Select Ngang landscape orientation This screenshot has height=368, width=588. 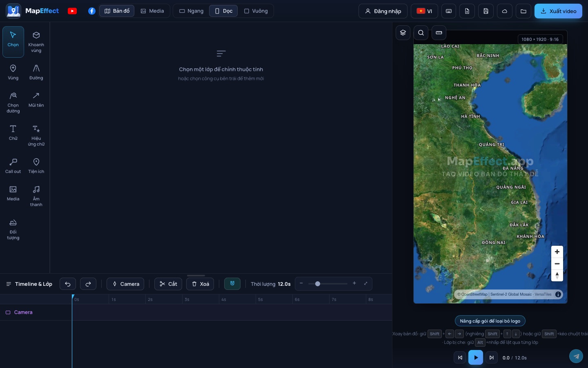click(192, 11)
